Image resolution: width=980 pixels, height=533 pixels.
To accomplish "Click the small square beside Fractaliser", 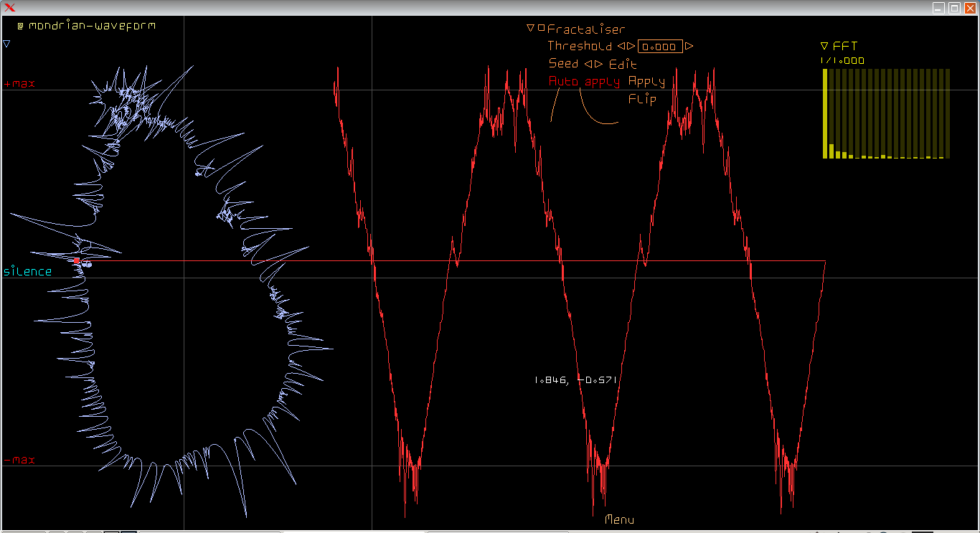I will (541, 29).
